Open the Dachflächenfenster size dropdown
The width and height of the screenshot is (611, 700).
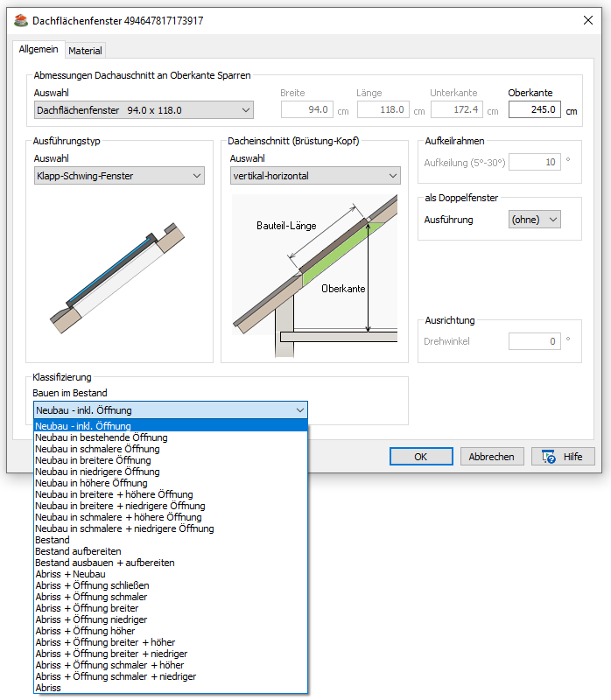tap(144, 110)
